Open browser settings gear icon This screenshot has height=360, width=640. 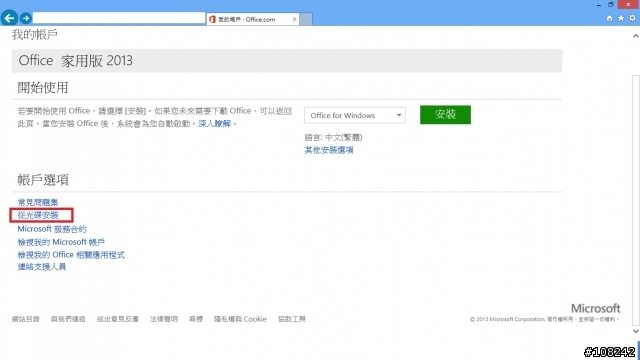[x=632, y=18]
